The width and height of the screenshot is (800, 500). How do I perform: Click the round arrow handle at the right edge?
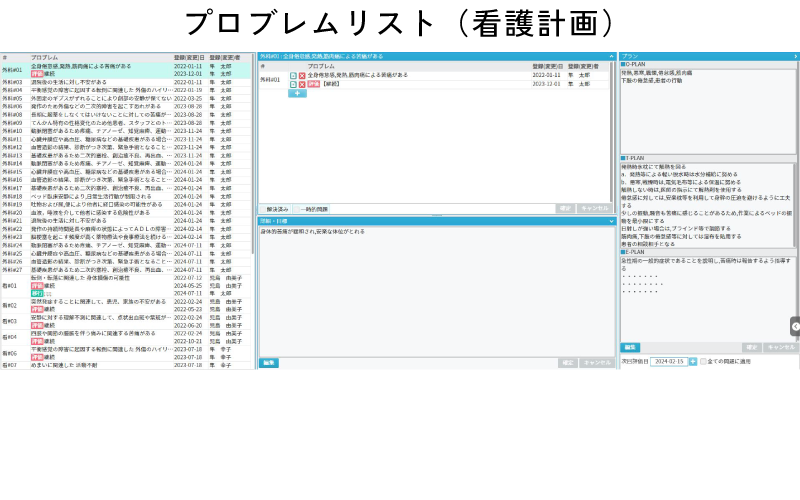(795, 325)
